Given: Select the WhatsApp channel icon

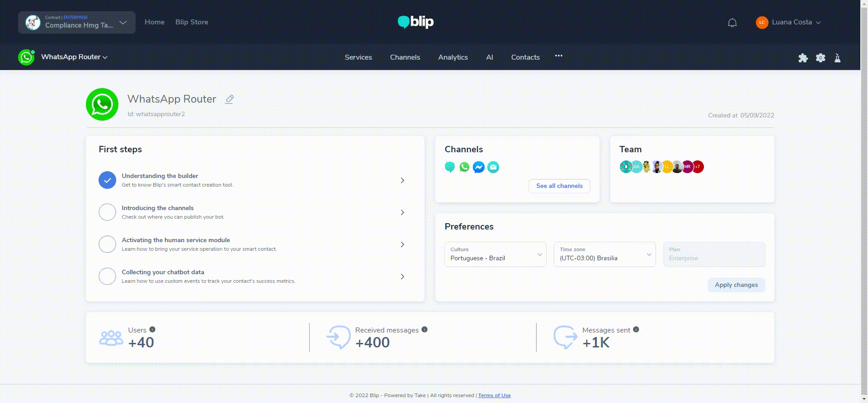Looking at the screenshot, I should tap(464, 167).
